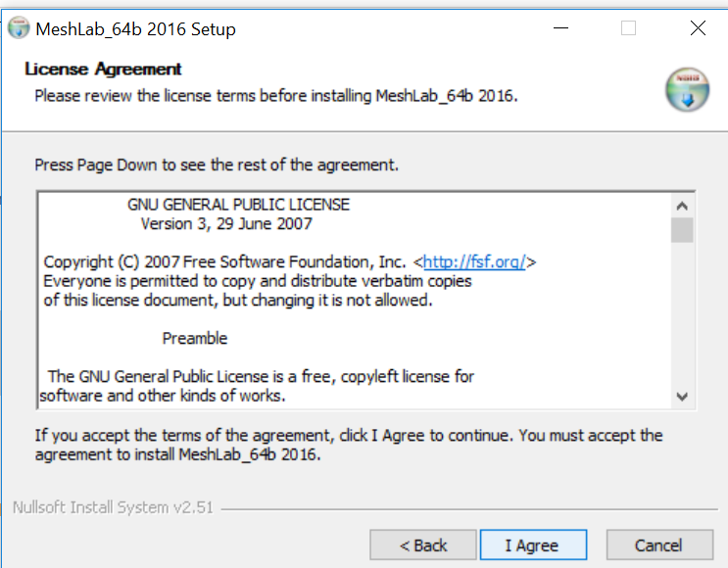Close the MeshLab setup window
Viewport: 728px width, 568px height.
coord(698,28)
